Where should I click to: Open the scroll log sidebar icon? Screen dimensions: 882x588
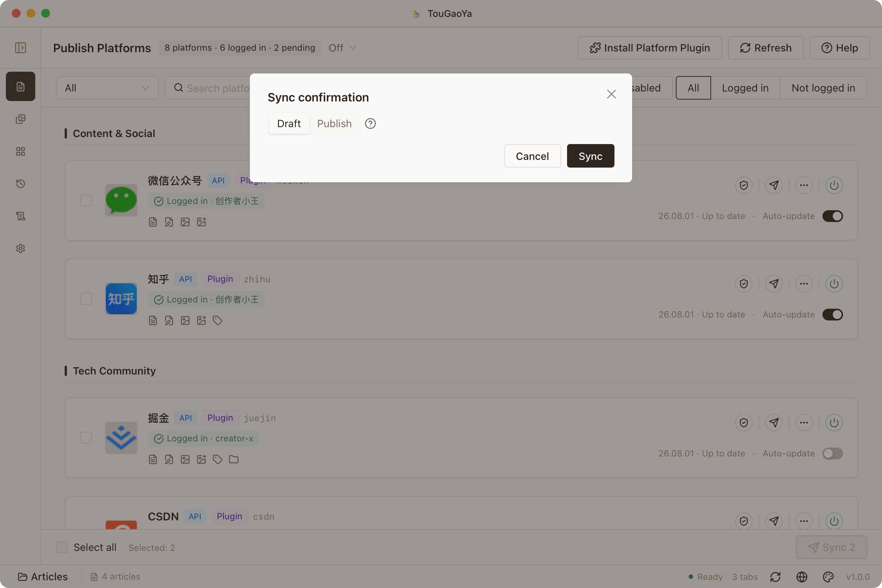20,216
